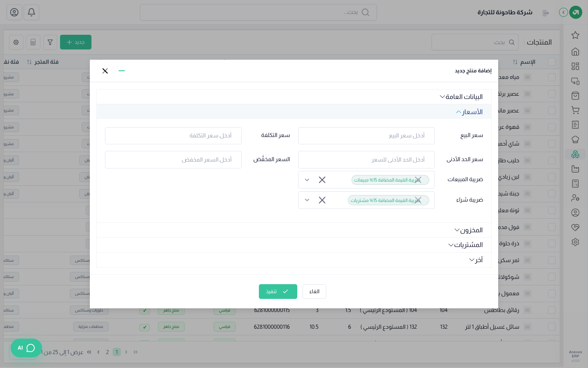
Task: Open the purchase tax dropdown arrow
Action: tap(307, 200)
